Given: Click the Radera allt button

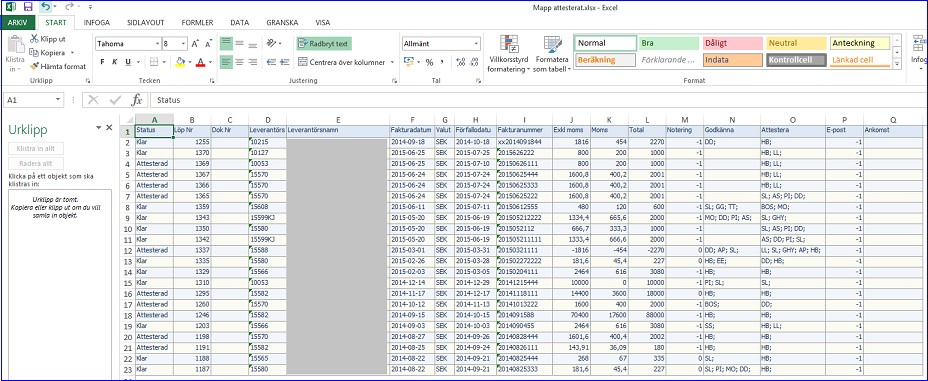Looking at the screenshot, I should (36, 163).
